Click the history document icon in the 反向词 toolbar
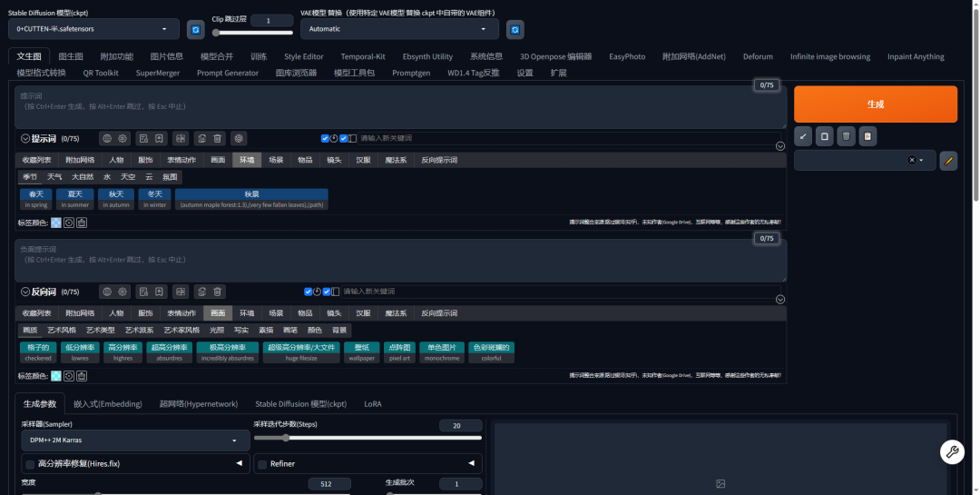 pos(143,292)
